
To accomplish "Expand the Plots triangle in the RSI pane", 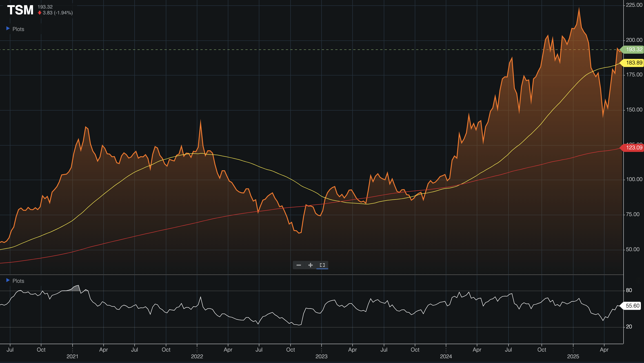I will (8, 280).
